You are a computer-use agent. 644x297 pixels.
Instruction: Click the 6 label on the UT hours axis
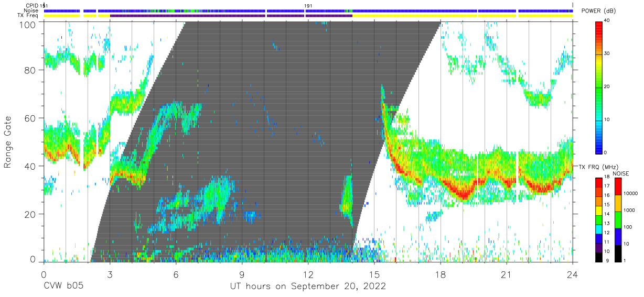[176, 274]
